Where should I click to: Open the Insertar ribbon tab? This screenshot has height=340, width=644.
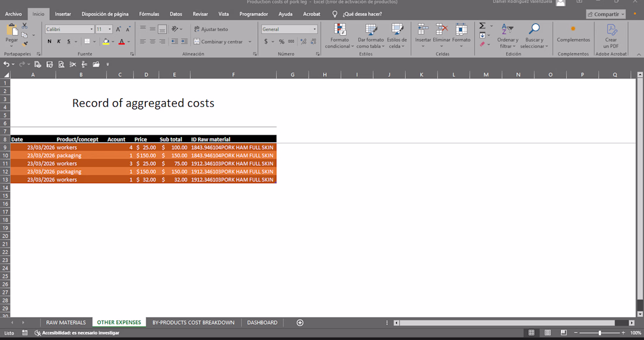tap(63, 14)
